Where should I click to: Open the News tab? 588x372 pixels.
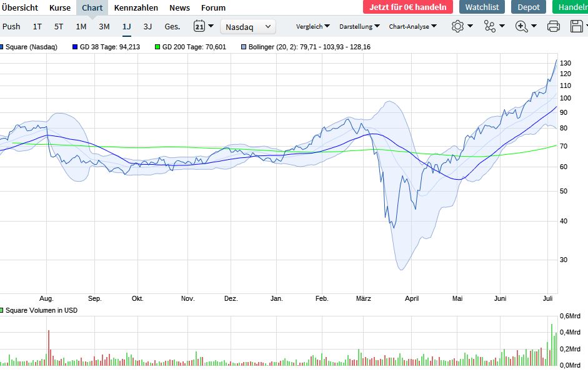coord(179,7)
